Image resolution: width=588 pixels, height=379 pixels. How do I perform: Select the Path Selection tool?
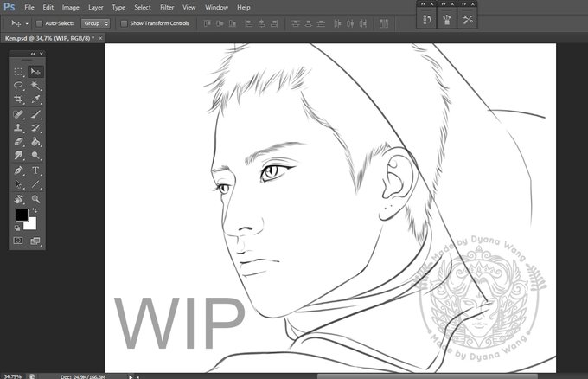[x=18, y=184]
